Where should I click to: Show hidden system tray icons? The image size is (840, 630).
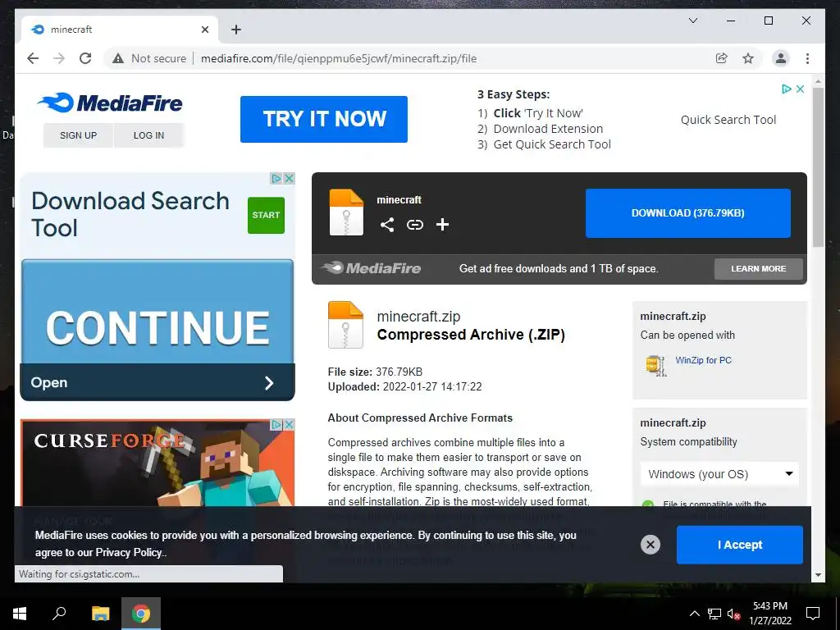(x=694, y=614)
